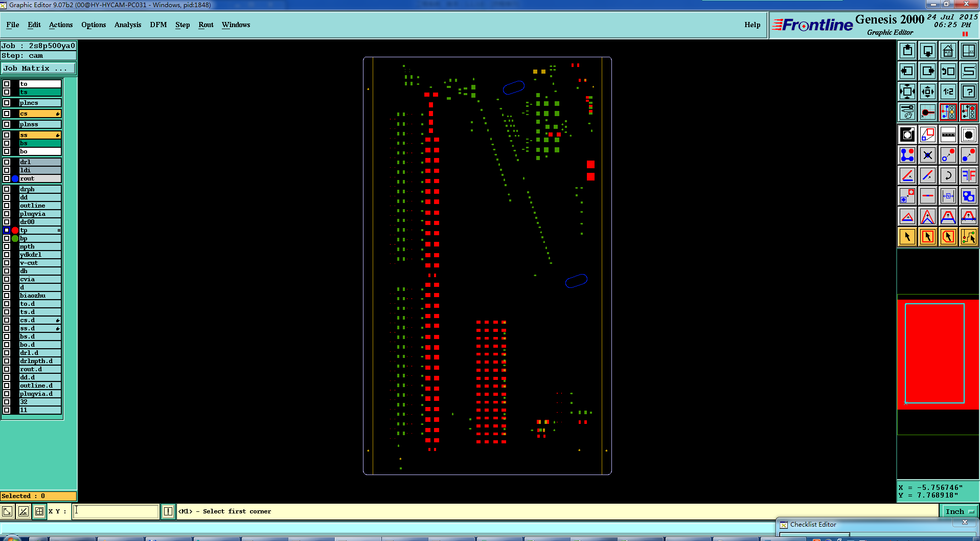Click the Checklist Editor window title
Viewport: 980px width, 541px height.
pyautogui.click(x=813, y=525)
